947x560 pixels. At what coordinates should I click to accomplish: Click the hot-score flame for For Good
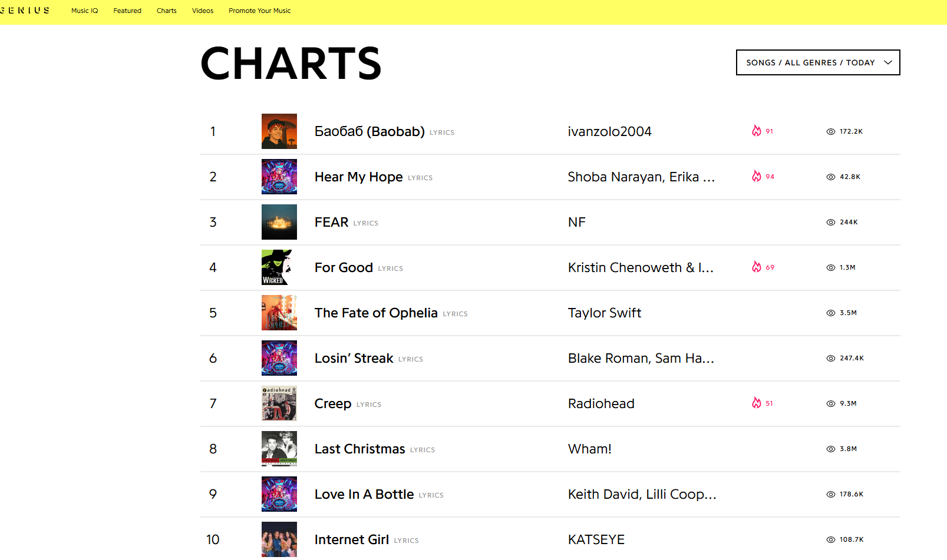[757, 267]
